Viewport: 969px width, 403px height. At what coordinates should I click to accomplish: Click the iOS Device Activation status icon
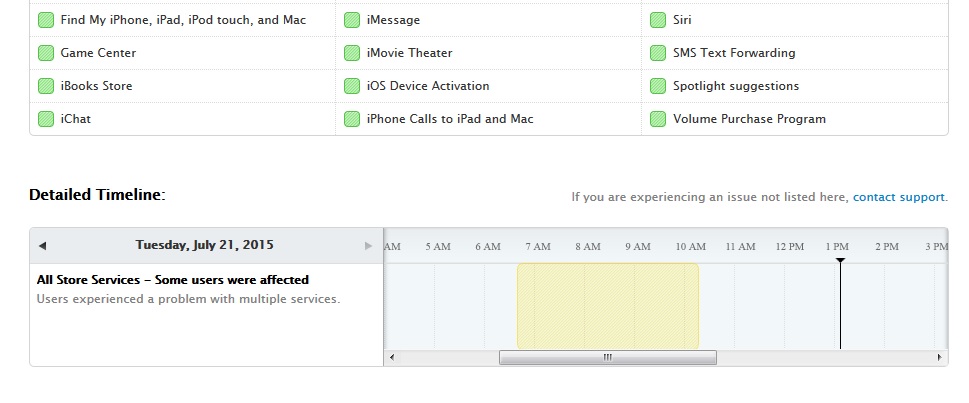click(x=352, y=86)
